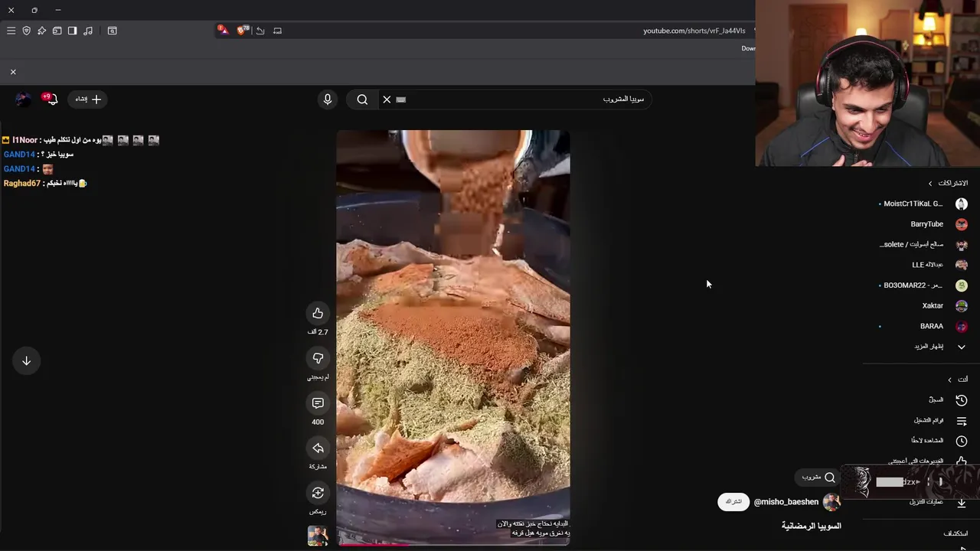The height and width of the screenshot is (551, 980).
Task: Click the share arrow icon in address bar
Action: [x=260, y=31]
